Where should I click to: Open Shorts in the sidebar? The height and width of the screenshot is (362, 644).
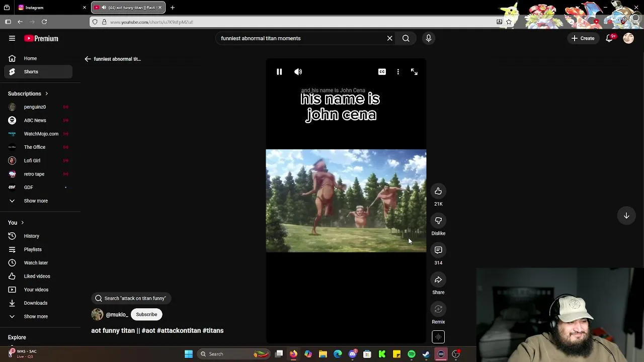[38, 72]
